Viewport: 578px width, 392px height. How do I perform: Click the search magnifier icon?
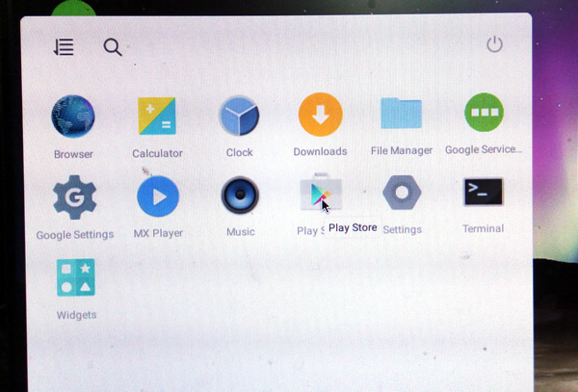(x=113, y=47)
